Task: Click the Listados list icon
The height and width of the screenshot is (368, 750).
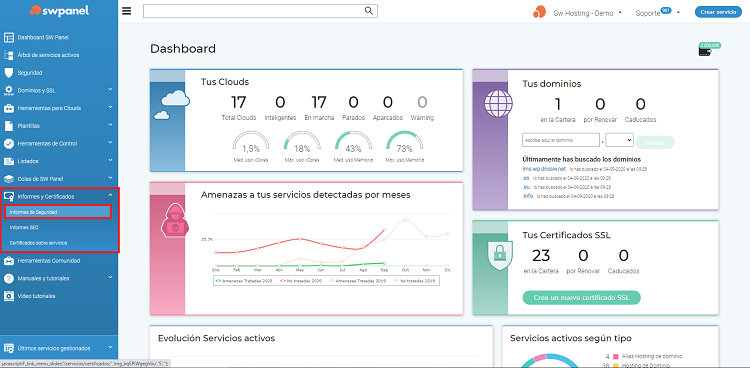Action: coord(8,161)
